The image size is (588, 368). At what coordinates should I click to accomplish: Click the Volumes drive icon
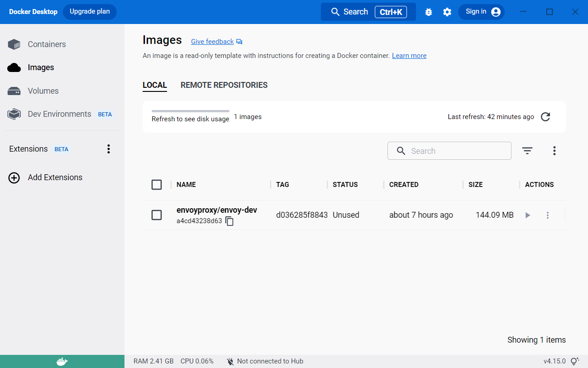pos(14,91)
